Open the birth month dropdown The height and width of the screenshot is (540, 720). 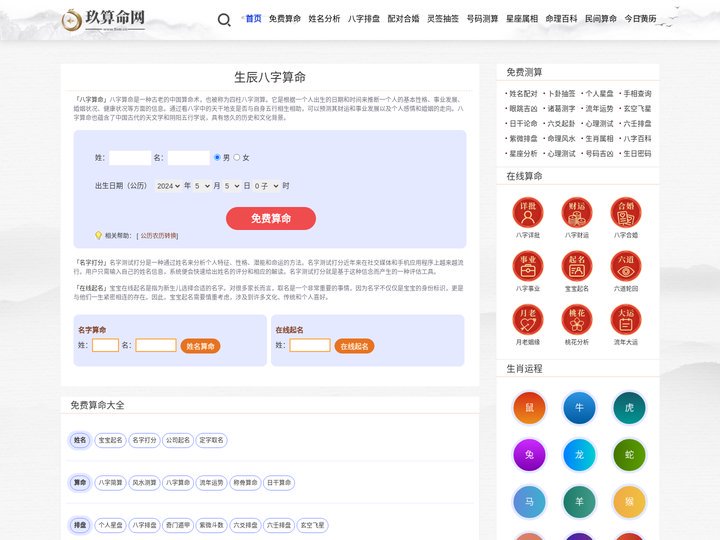pyautogui.click(x=202, y=186)
